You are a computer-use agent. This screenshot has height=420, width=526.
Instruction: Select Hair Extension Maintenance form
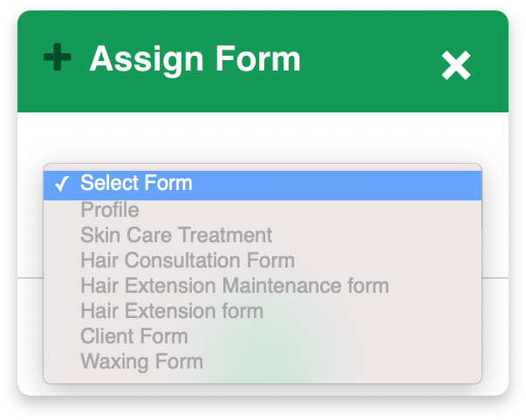(x=235, y=286)
